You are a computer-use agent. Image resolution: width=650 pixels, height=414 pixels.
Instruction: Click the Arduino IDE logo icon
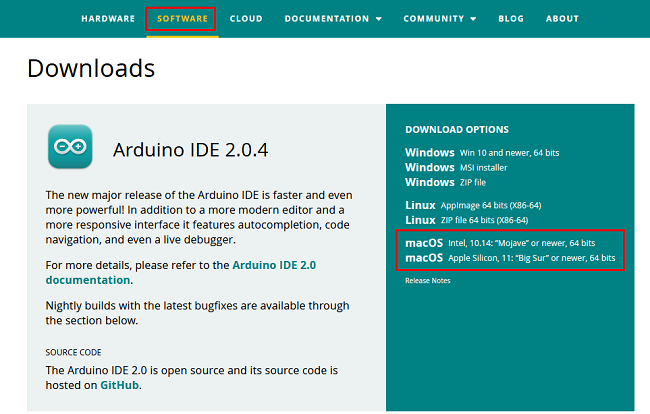click(x=71, y=146)
